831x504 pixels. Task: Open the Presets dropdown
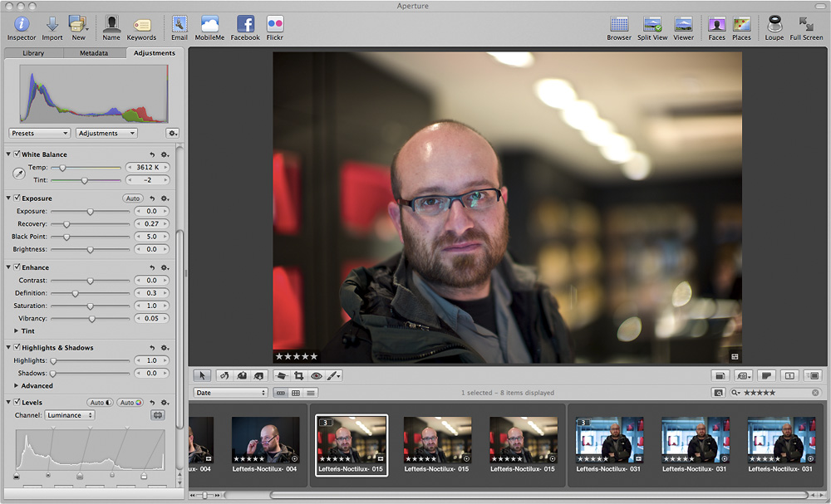click(40, 133)
